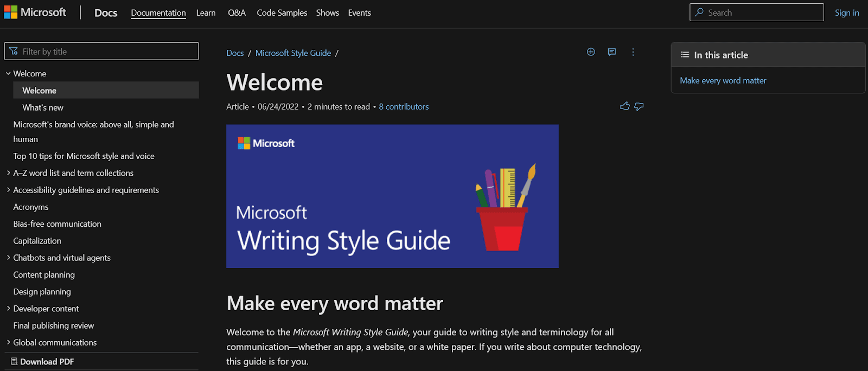The height and width of the screenshot is (371, 868).
Task: Click the thumbs up rating icon
Action: point(625,106)
